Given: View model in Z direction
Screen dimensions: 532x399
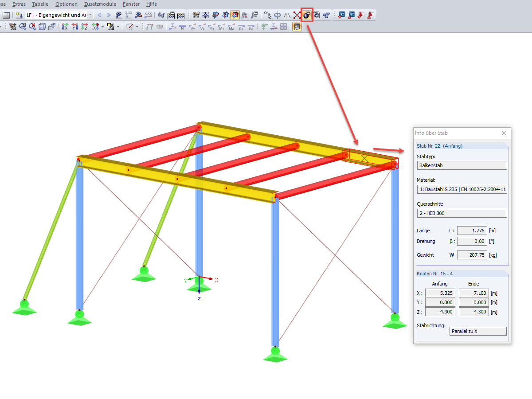Looking at the screenshot, I should [x=84, y=27].
